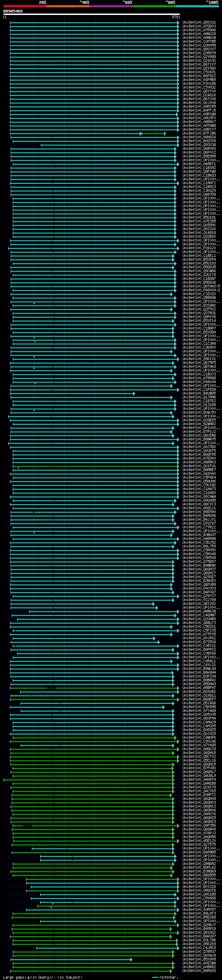Screen dimensions: 222x980
Task: Open hit label UniRef100_C4JMC9
Action: click(199, 948)
